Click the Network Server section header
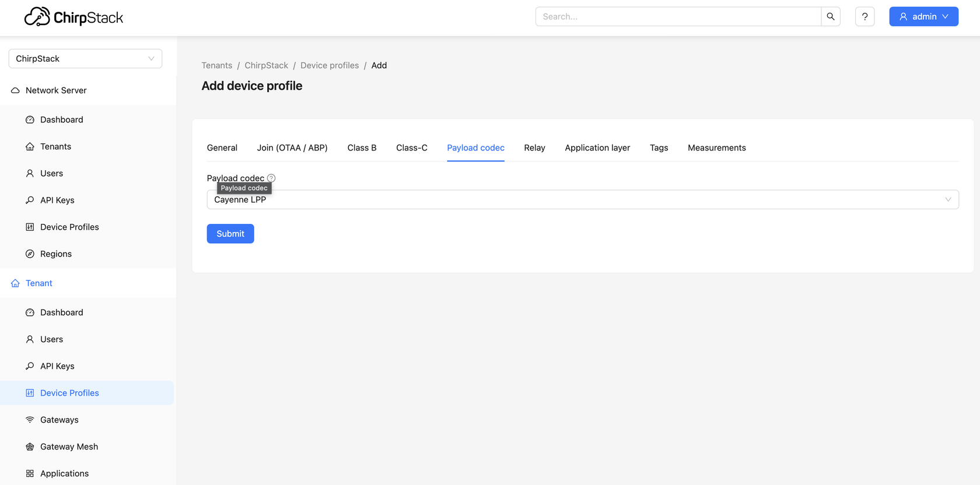The height and width of the screenshot is (485, 980). [87, 90]
